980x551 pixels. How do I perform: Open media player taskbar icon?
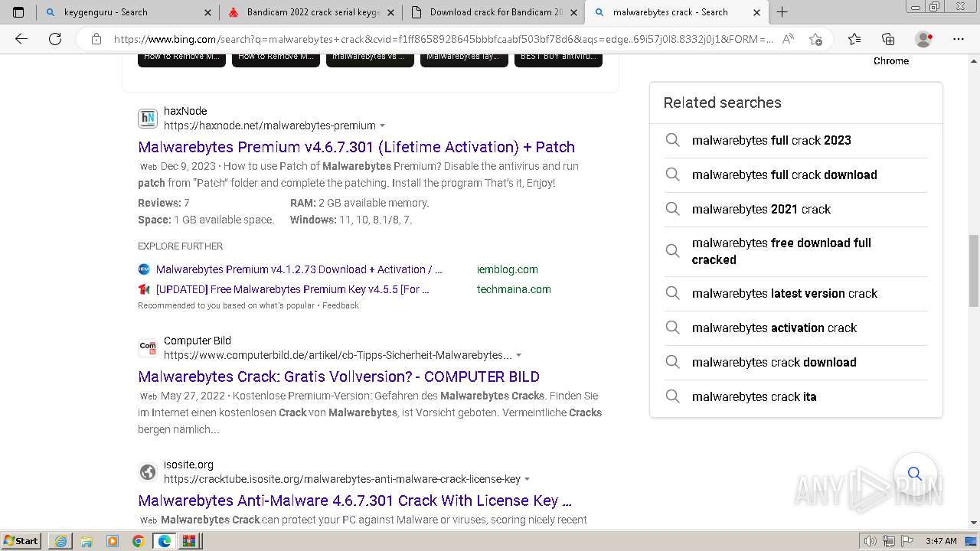[112, 541]
